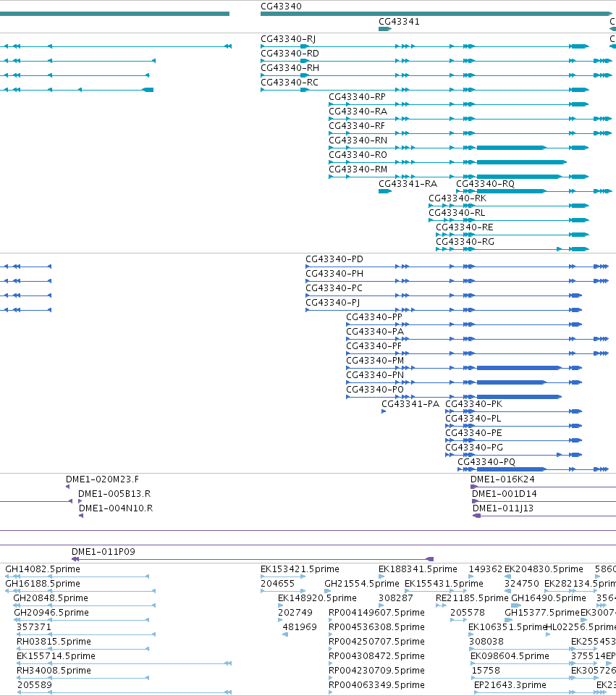Click protein label CG43340-PP

pyautogui.click(x=374, y=317)
